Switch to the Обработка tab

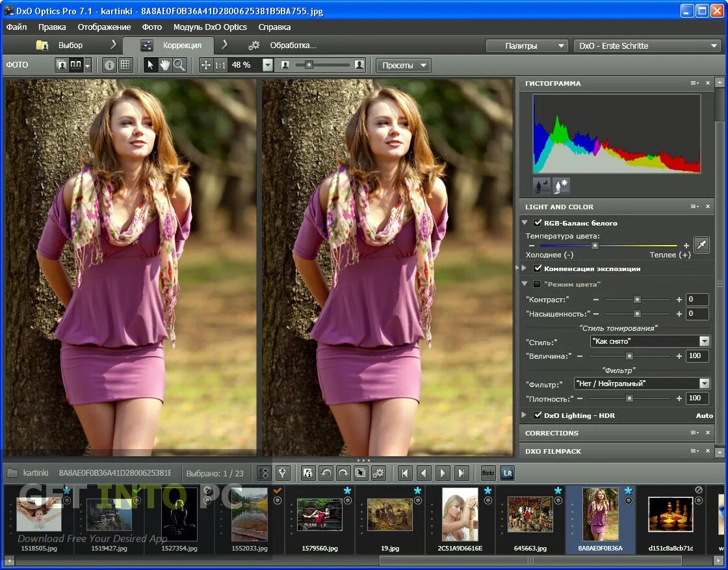[x=292, y=45]
